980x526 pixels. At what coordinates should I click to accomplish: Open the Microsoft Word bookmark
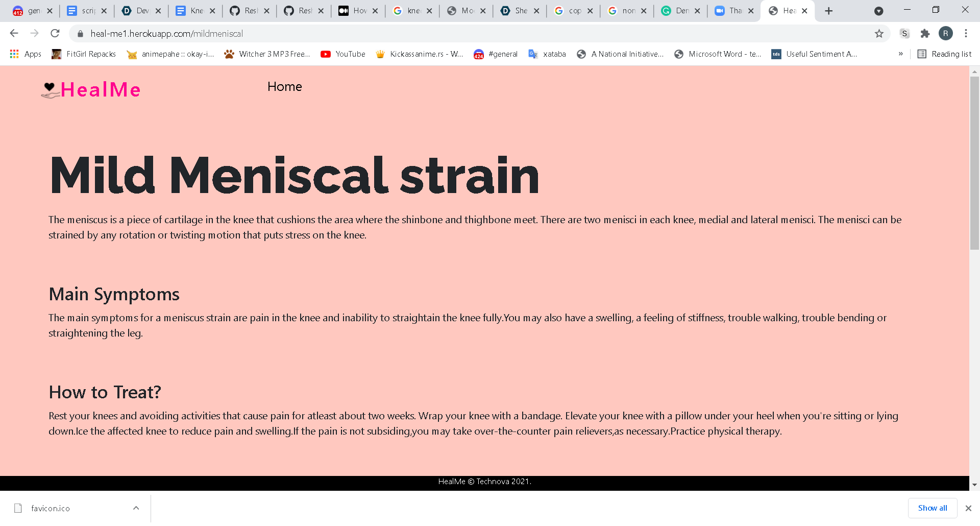(718, 54)
